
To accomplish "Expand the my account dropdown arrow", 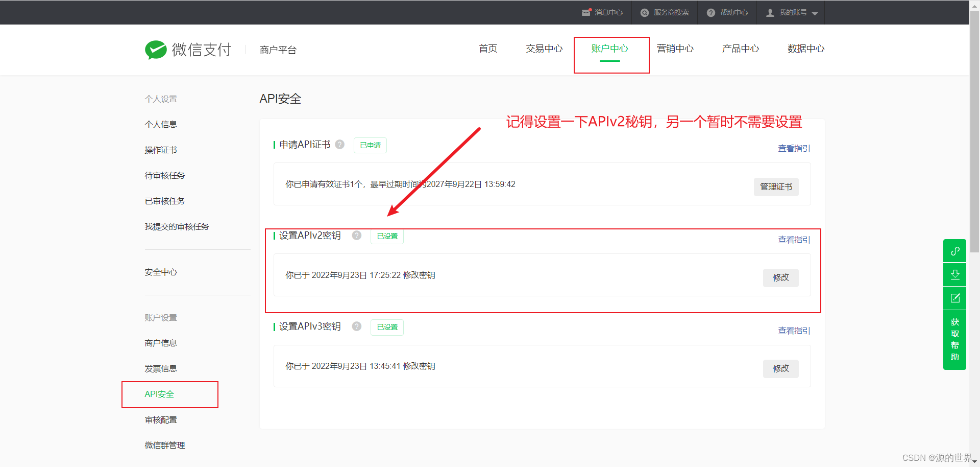I will tap(815, 14).
